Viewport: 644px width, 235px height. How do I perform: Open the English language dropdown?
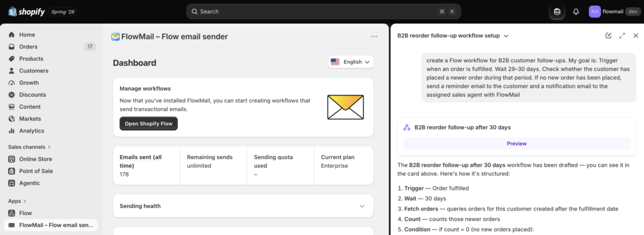pyautogui.click(x=351, y=62)
